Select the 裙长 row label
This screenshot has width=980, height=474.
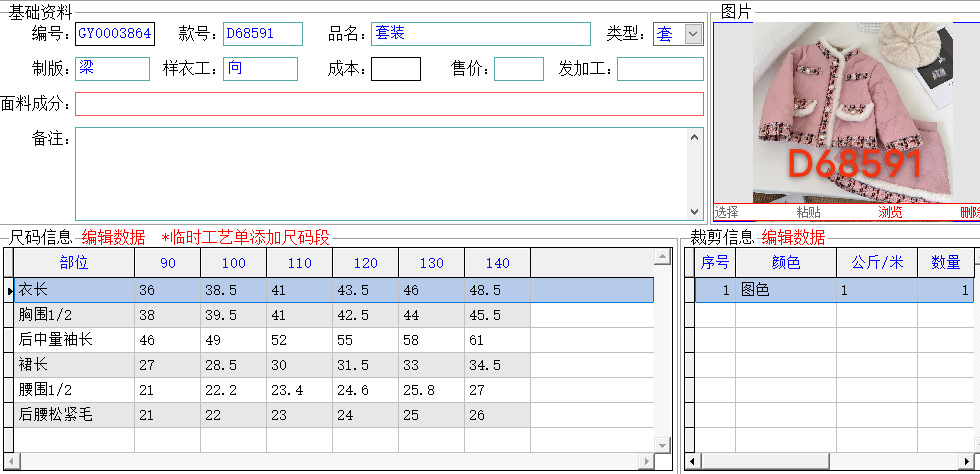coord(74,365)
